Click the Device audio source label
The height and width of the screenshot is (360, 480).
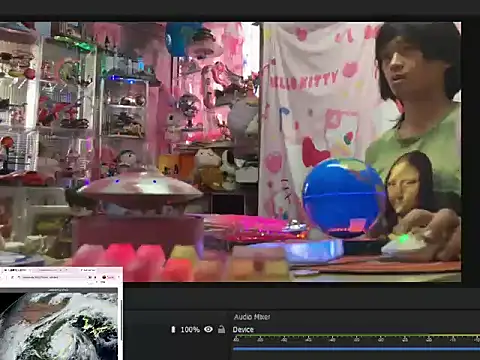(x=243, y=330)
